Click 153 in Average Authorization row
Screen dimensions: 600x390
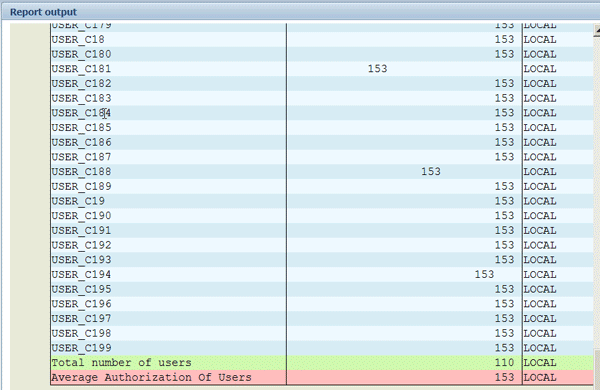(504, 377)
